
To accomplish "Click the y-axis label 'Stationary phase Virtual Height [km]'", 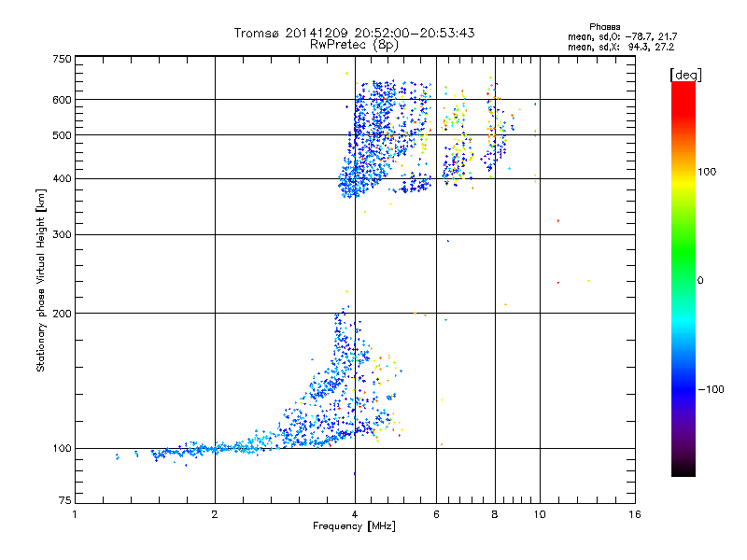I will tap(41, 281).
